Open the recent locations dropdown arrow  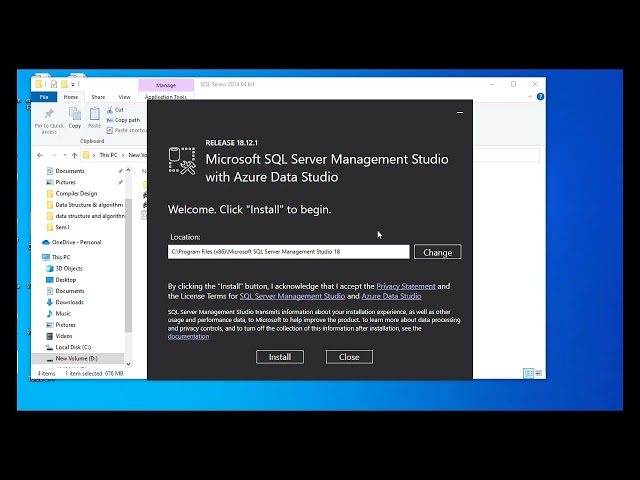click(64, 155)
